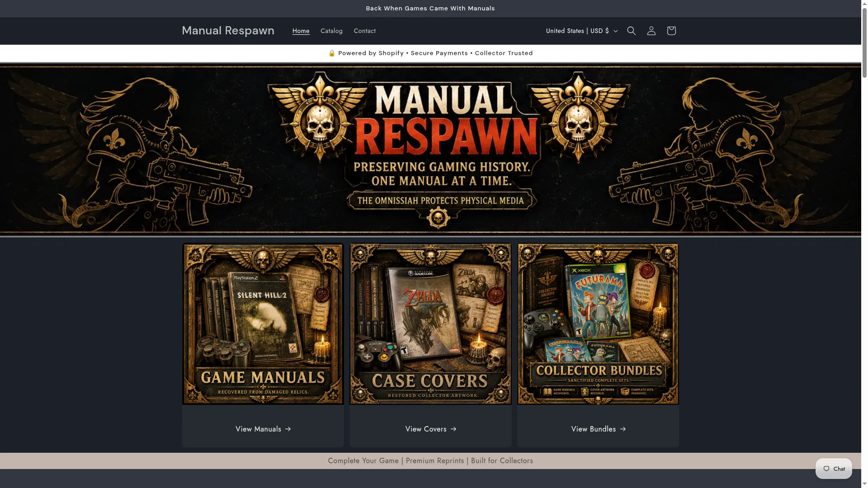Screen dimensions: 868x488
Task: Click the account login person icon
Action: [x=651, y=31]
